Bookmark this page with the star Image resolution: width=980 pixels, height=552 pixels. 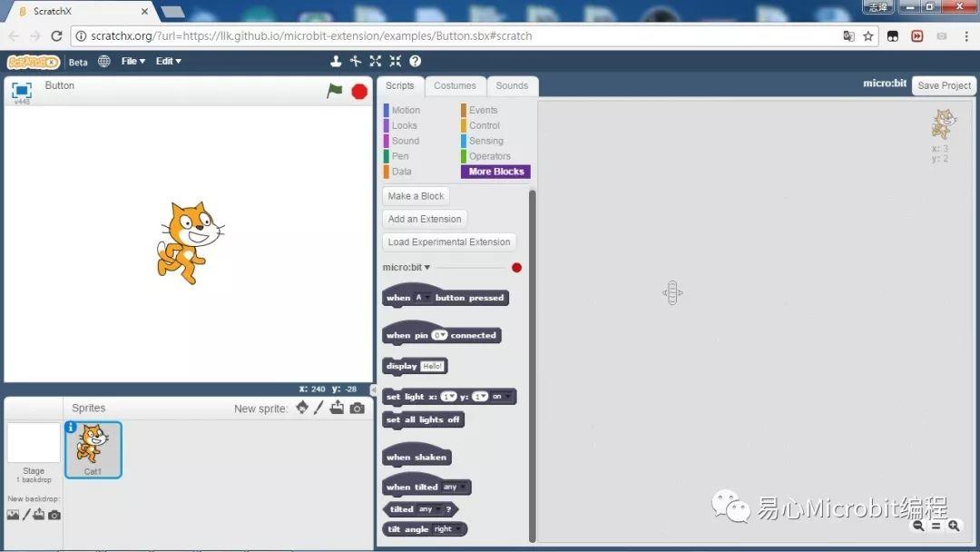coord(868,36)
